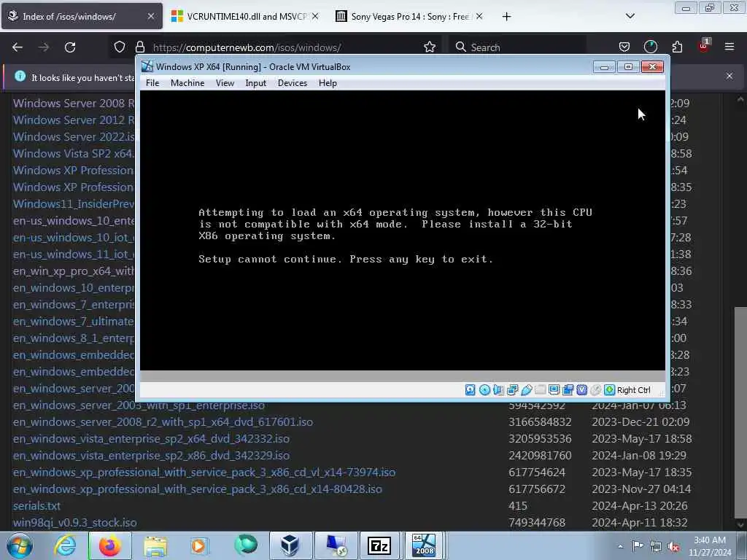The height and width of the screenshot is (560, 747).
Task: Open the Firefox extensions puzzle icon
Action: click(x=677, y=47)
